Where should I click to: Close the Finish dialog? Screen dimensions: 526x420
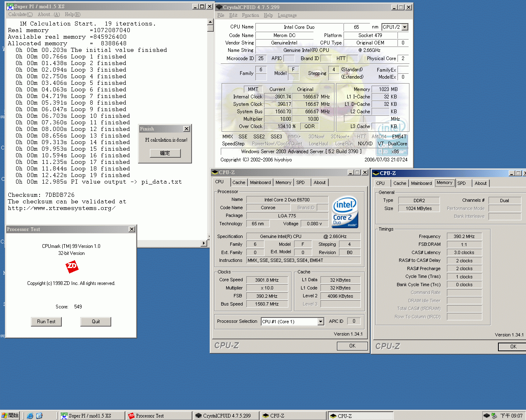click(x=187, y=129)
